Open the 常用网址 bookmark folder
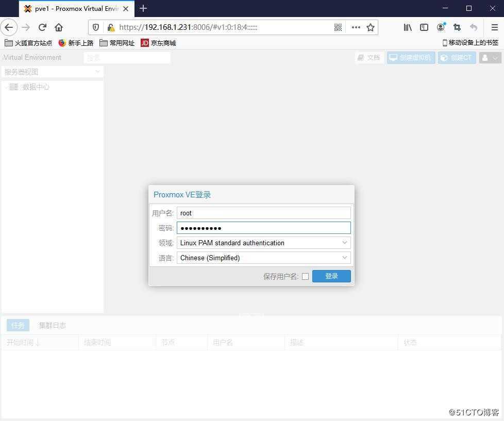 (117, 43)
